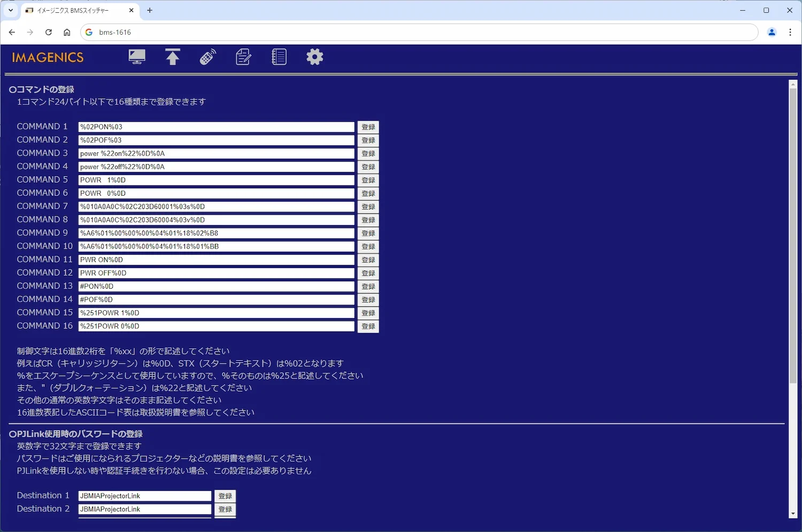Image resolution: width=802 pixels, height=532 pixels.
Task: Open the remote control icon page
Action: pyautogui.click(x=208, y=57)
